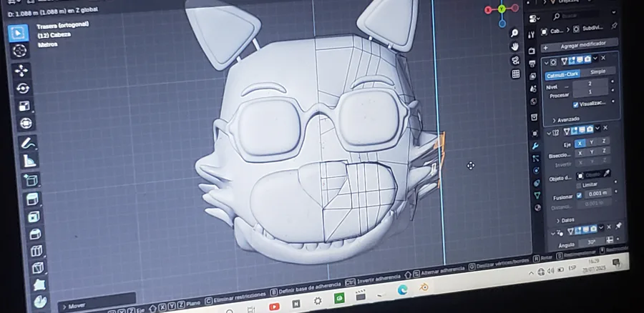Screen dimensions: 644x313
Task: Open the Output properties tab
Action: click(532, 64)
